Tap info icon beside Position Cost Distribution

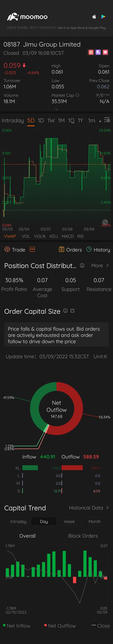pyautogui.click(x=82, y=266)
